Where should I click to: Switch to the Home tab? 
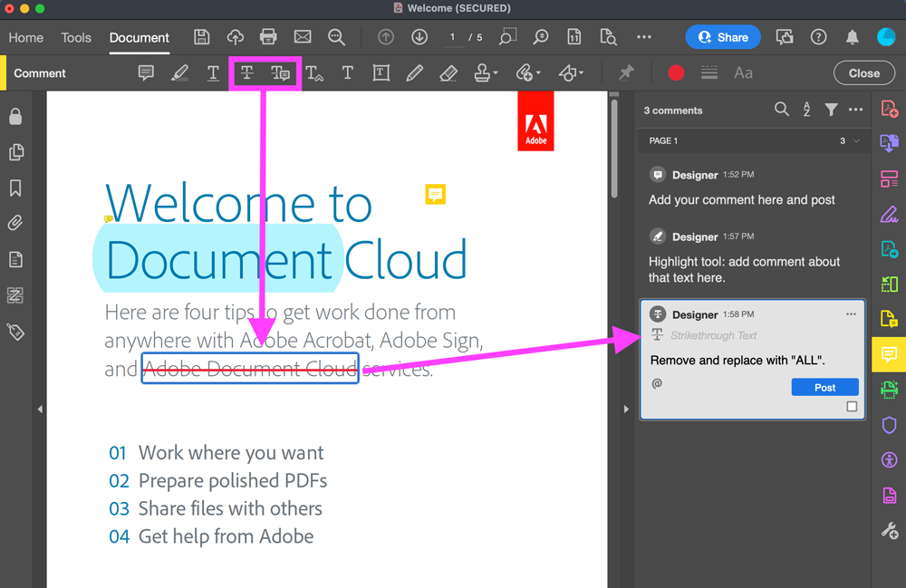point(26,37)
